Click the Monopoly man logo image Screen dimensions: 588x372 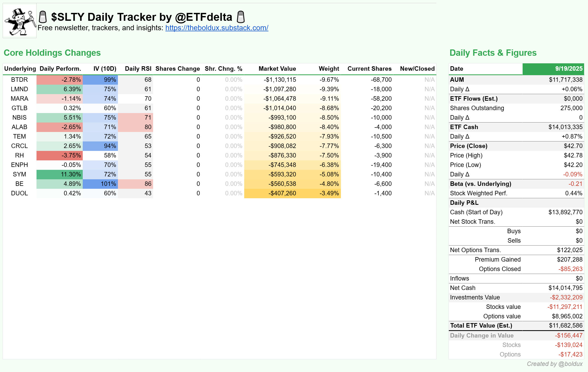pyautogui.click(x=19, y=21)
